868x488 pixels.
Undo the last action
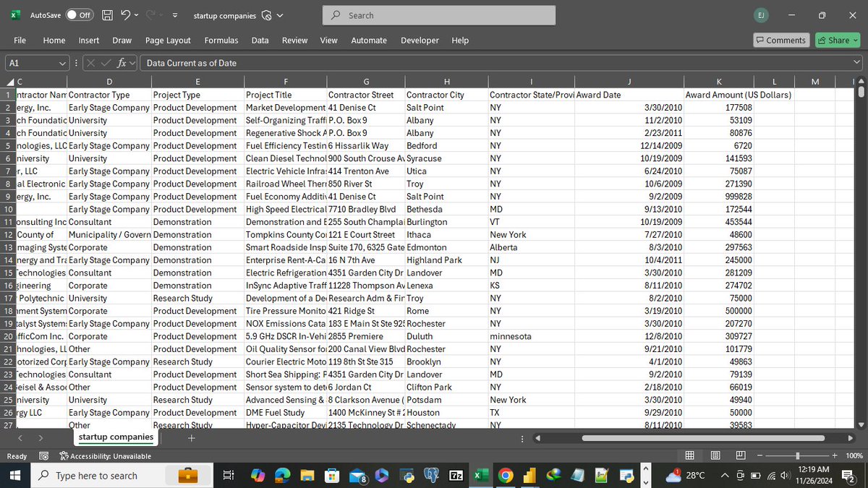(x=125, y=15)
